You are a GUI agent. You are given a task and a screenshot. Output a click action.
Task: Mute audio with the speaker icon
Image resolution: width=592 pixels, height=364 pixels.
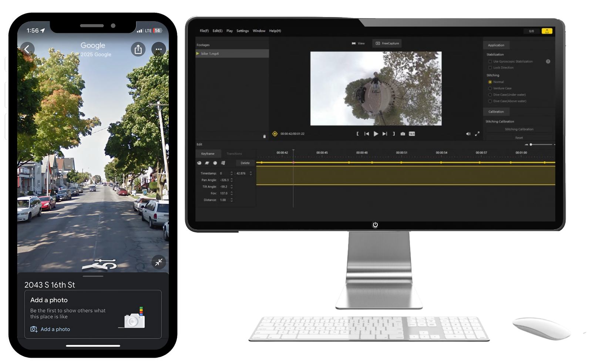468,134
